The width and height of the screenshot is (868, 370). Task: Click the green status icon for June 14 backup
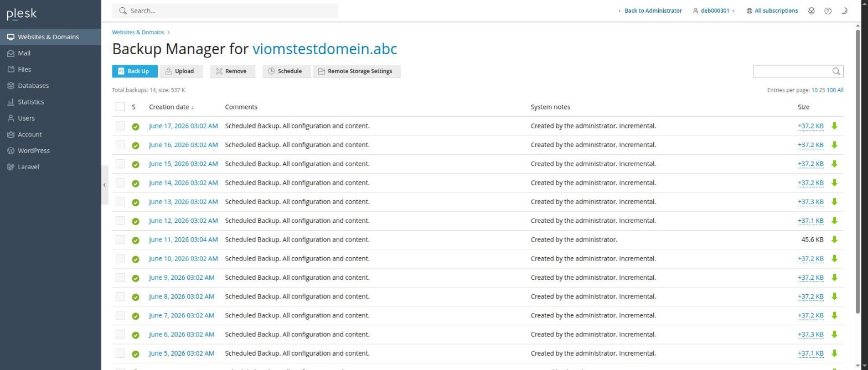pyautogui.click(x=136, y=183)
